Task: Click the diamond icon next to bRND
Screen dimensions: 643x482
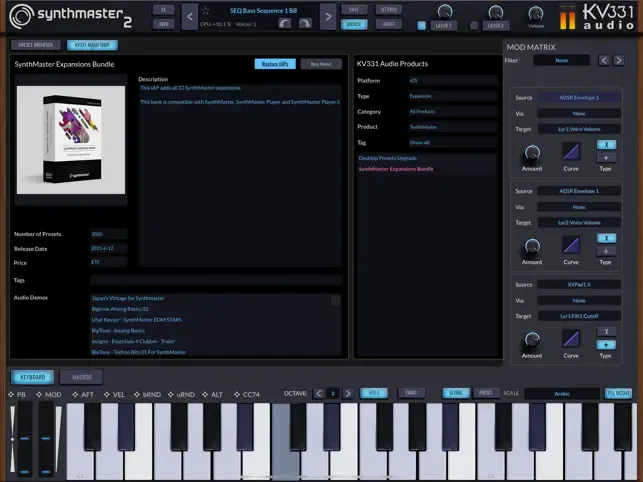Action: (137, 394)
